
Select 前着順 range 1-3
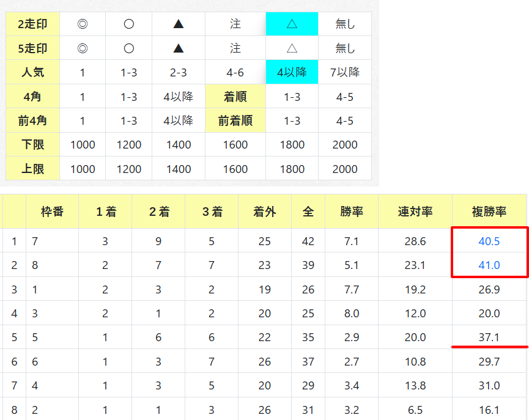292,120
